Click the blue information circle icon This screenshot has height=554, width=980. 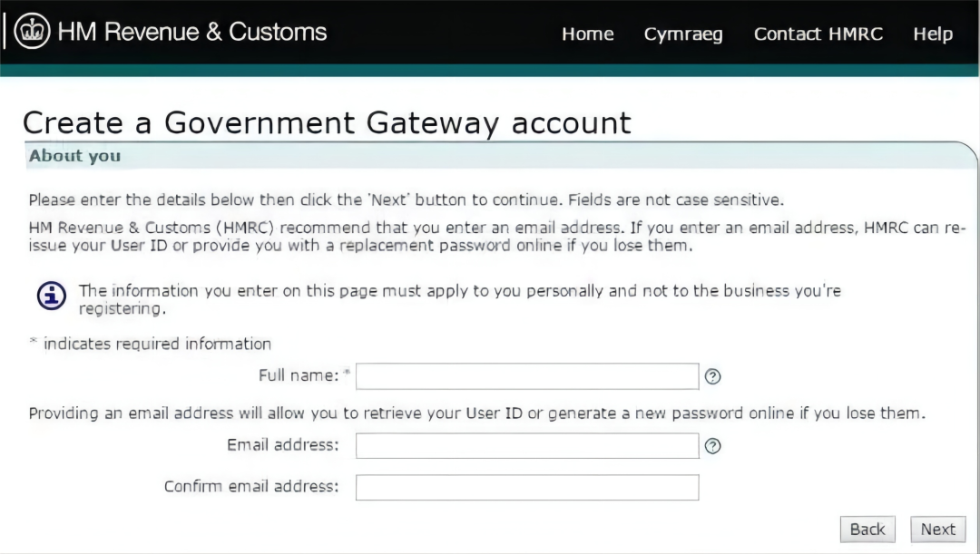[52, 296]
